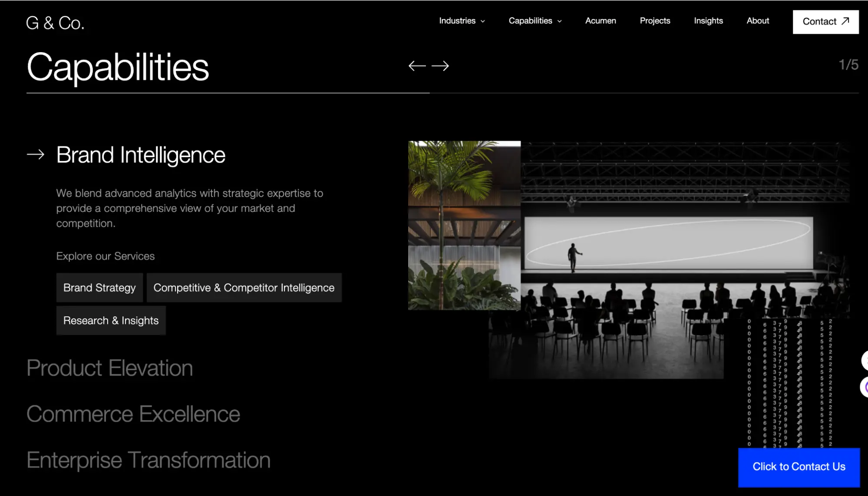Click the Contact button's arrow icon

pyautogui.click(x=845, y=21)
